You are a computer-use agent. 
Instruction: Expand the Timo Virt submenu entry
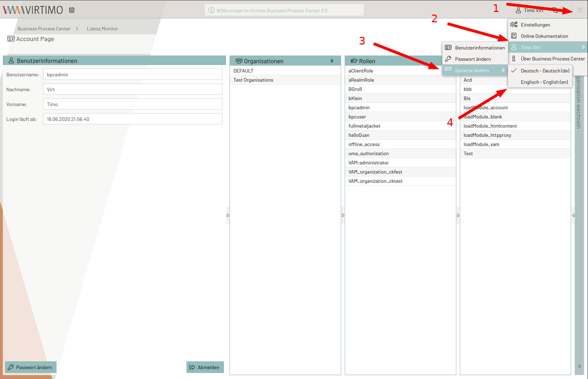tap(547, 47)
